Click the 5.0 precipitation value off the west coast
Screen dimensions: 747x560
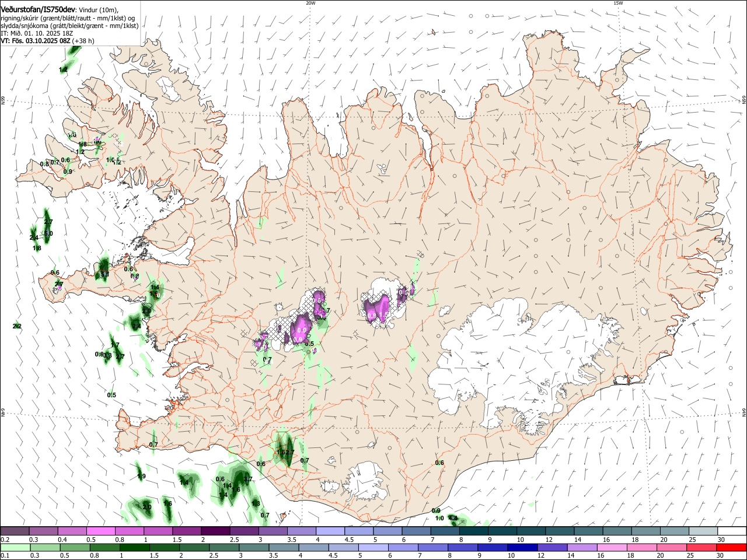48,233
